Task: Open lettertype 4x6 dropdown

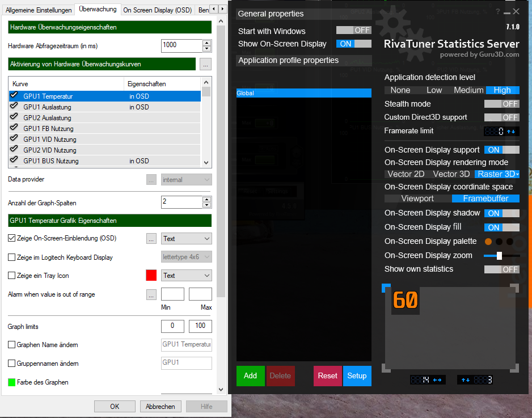Action: click(186, 257)
